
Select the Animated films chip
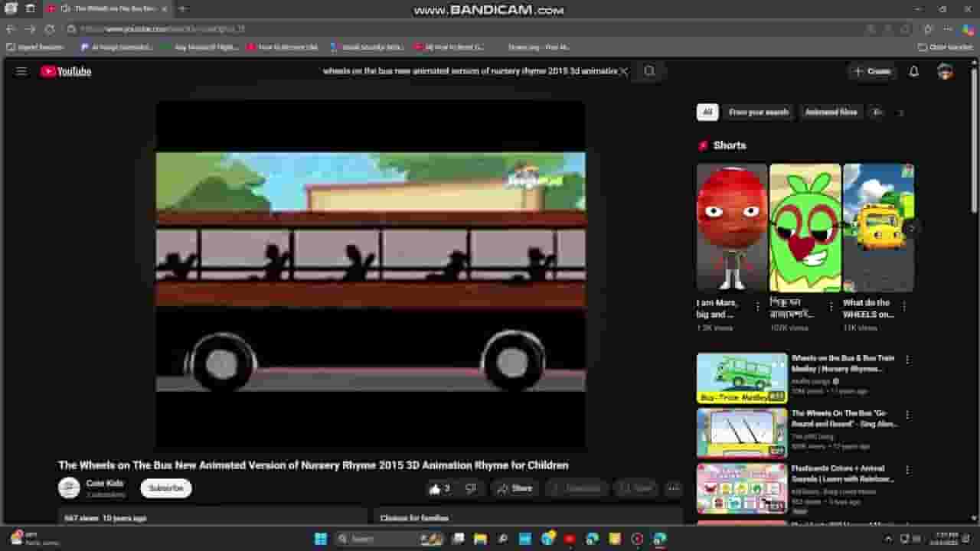[x=831, y=112]
